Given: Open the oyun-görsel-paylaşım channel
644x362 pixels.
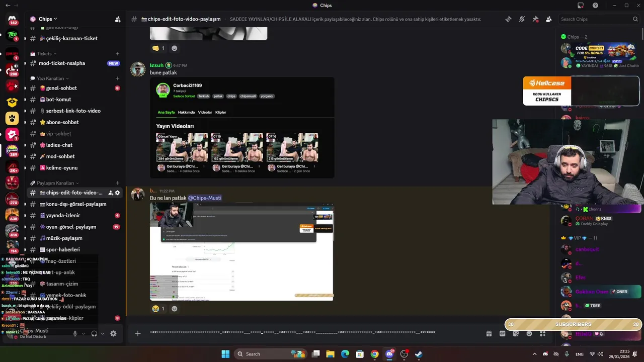Looking at the screenshot, I should [74, 227].
